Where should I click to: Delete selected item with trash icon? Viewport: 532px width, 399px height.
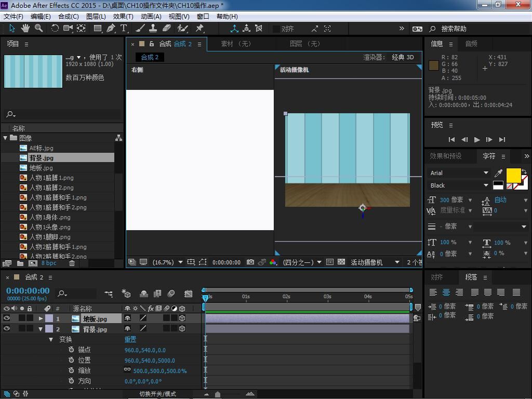coord(72,263)
